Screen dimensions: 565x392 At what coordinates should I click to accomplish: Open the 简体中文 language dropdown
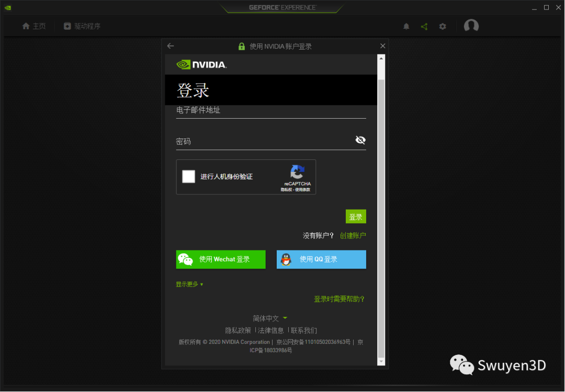[x=270, y=318]
